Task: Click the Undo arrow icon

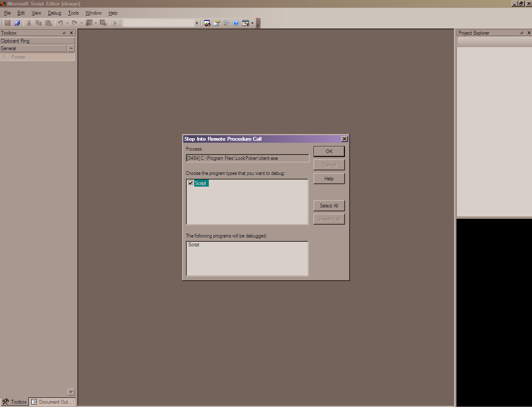Action: tap(61, 23)
